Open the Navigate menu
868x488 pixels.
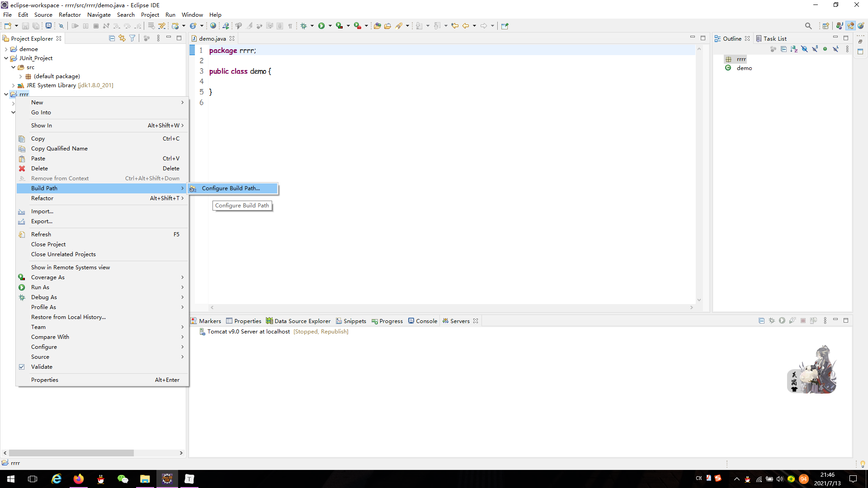click(99, 14)
